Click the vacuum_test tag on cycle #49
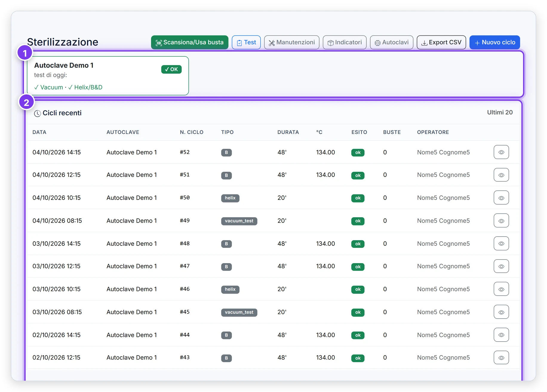Screen dimensions: 547x392 (239, 221)
